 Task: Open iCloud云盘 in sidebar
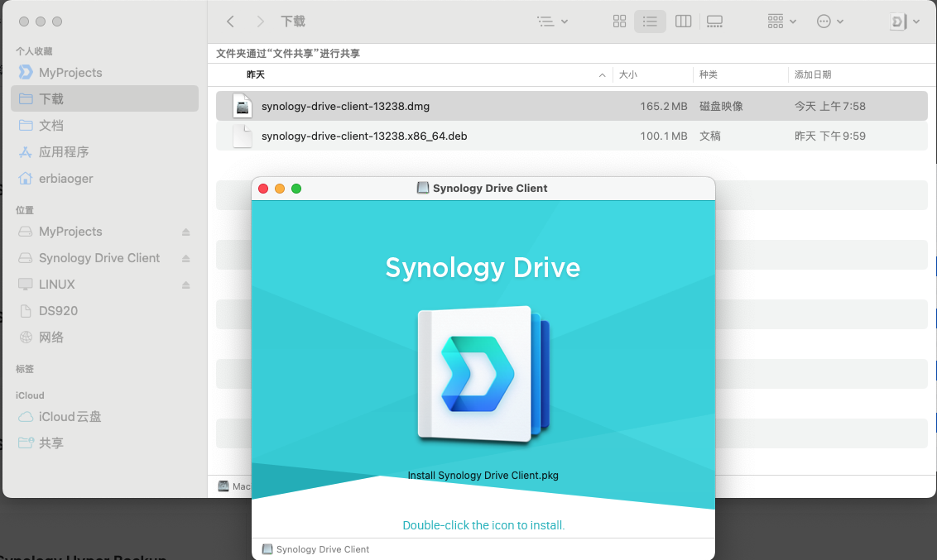[104, 416]
